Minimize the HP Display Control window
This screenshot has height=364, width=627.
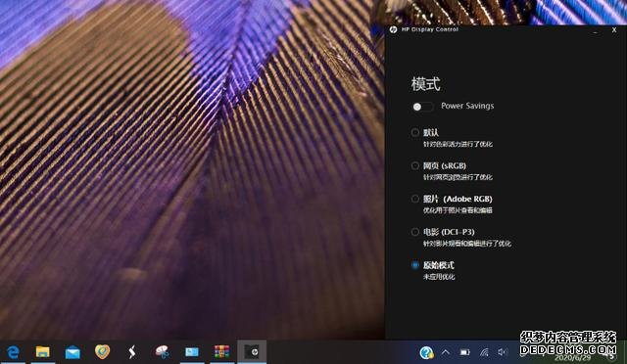click(595, 30)
